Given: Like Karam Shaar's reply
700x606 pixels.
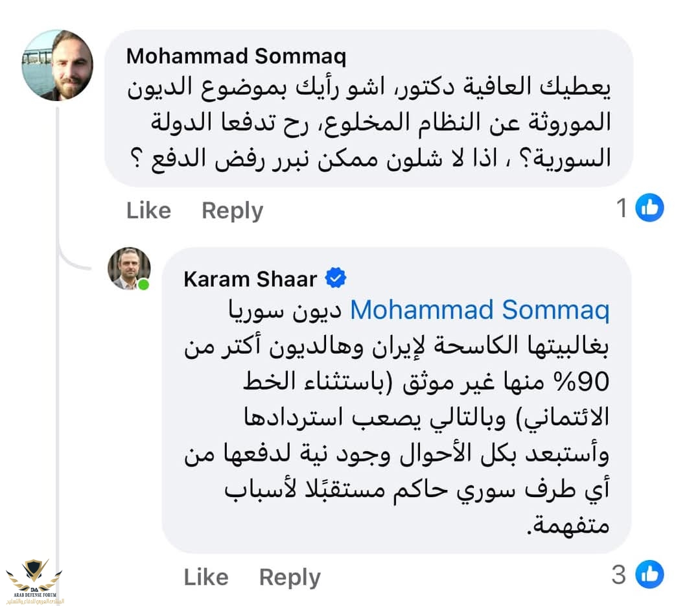Looking at the screenshot, I should [206, 577].
